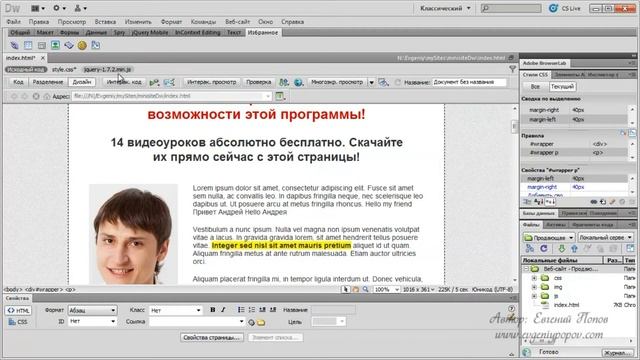Click New CSS Rule icon in CSS panel
Viewport: 640px width, 360px height.
603,202
